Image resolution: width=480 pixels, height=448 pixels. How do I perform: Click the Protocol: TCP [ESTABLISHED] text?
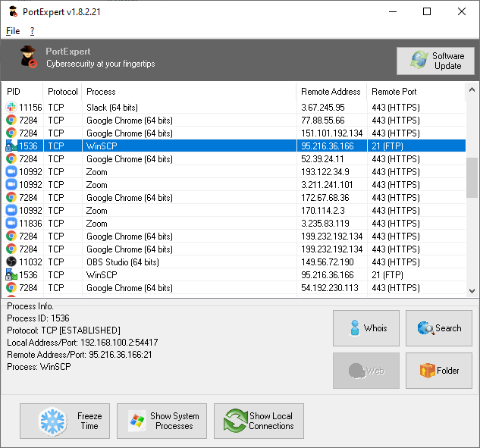coord(64,331)
